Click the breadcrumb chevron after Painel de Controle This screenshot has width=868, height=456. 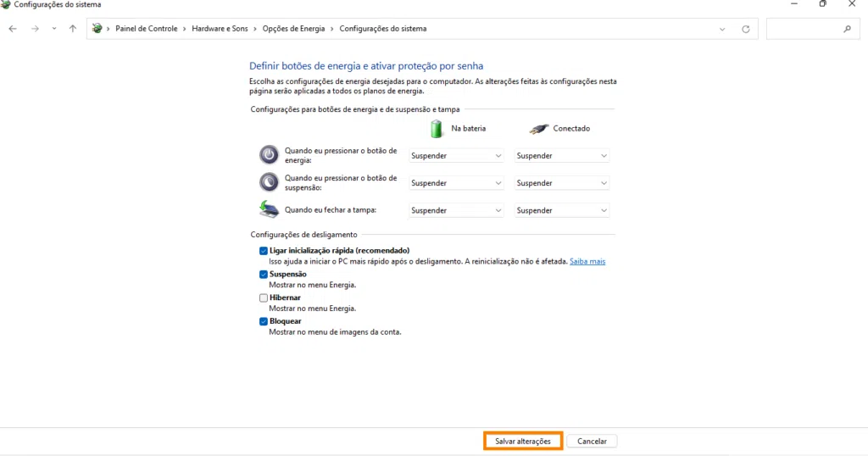pos(185,29)
